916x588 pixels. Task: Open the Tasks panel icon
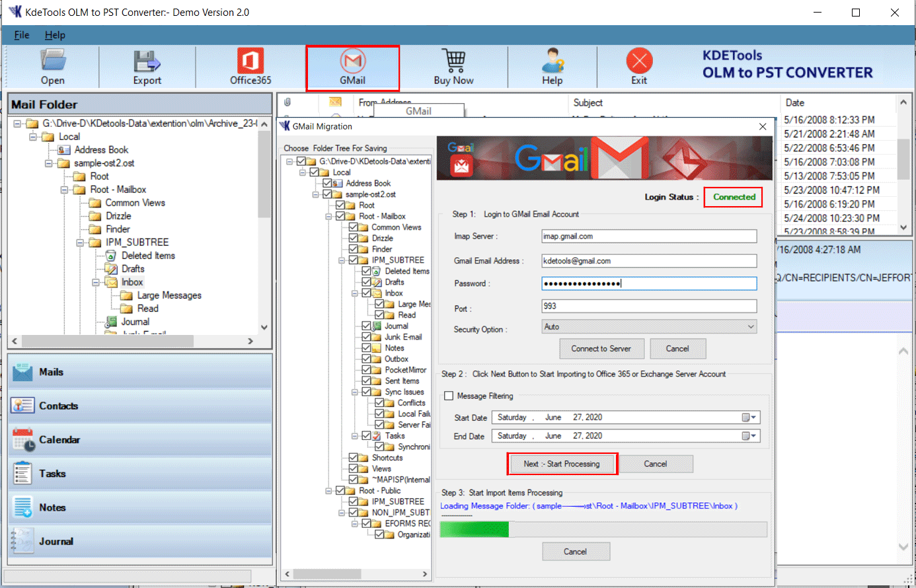22,473
